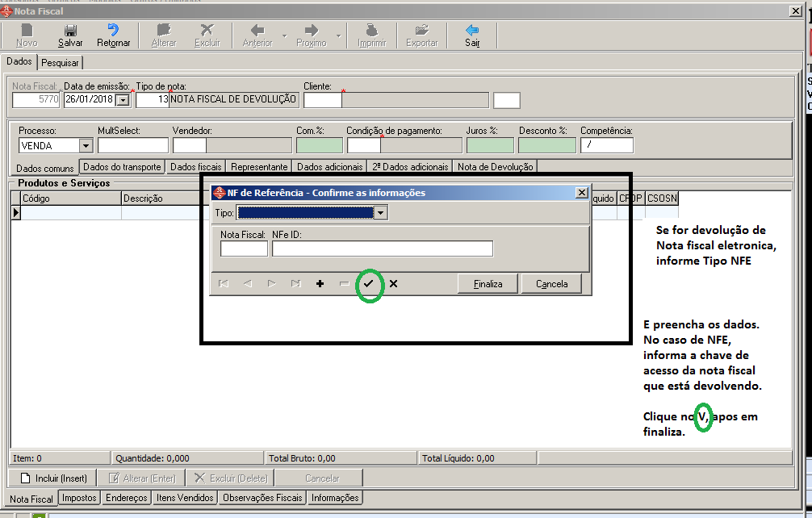812x518 pixels.
Task: Click the Código column header
Action: (x=71, y=198)
